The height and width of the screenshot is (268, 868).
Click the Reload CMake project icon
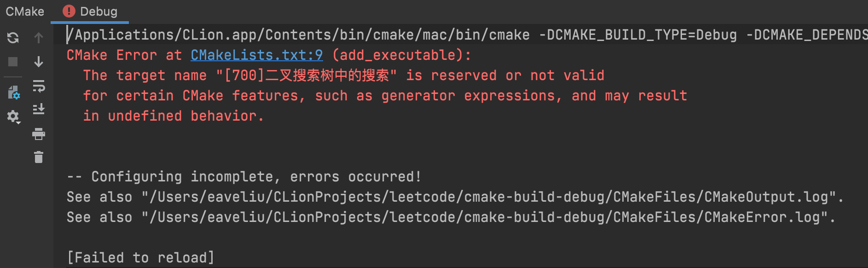click(13, 37)
